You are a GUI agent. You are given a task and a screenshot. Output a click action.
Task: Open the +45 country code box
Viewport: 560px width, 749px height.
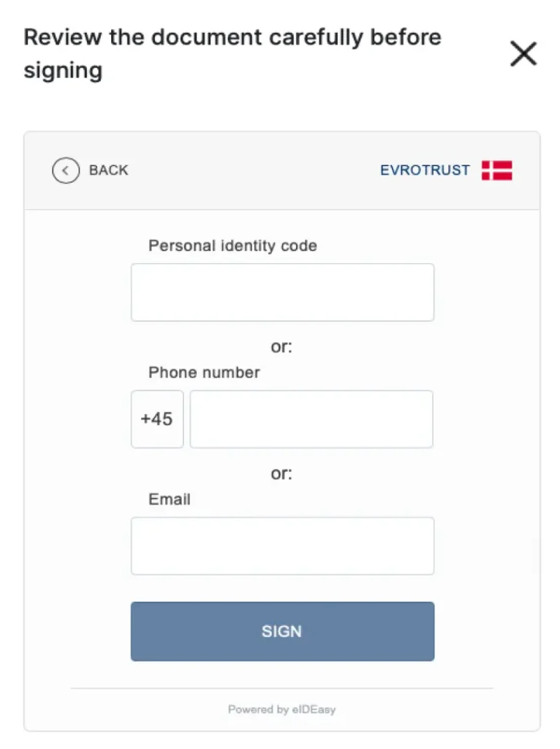(x=157, y=419)
